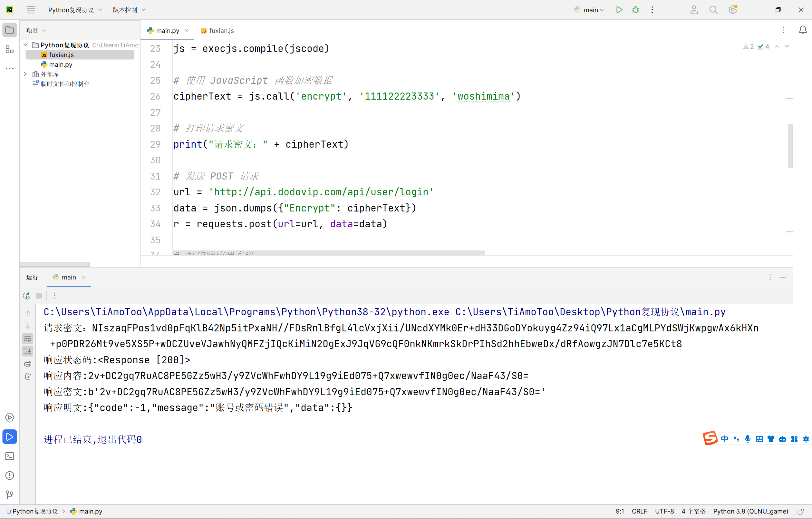The width and height of the screenshot is (812, 519).
Task: Collapse the Python复现协议 project folder
Action: point(25,45)
